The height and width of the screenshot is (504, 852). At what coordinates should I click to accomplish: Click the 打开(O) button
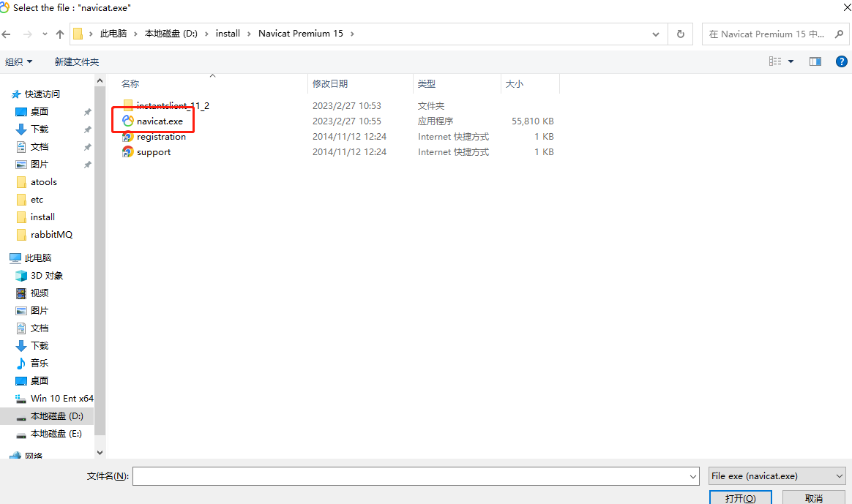[x=740, y=497]
